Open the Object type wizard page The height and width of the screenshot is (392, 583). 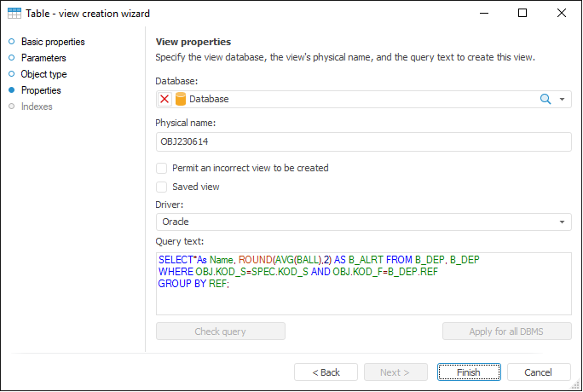[x=43, y=74]
